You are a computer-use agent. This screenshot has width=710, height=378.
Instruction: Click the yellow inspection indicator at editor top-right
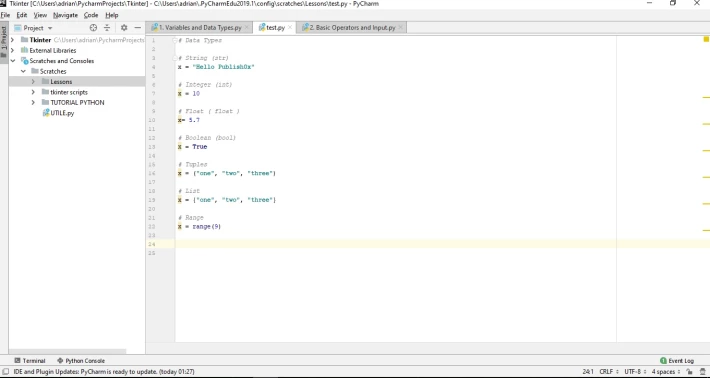point(706,39)
